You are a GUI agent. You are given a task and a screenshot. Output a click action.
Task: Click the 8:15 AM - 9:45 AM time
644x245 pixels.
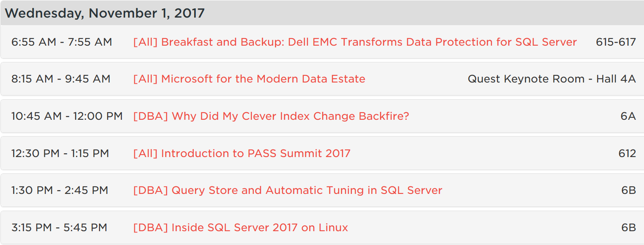tap(61, 79)
